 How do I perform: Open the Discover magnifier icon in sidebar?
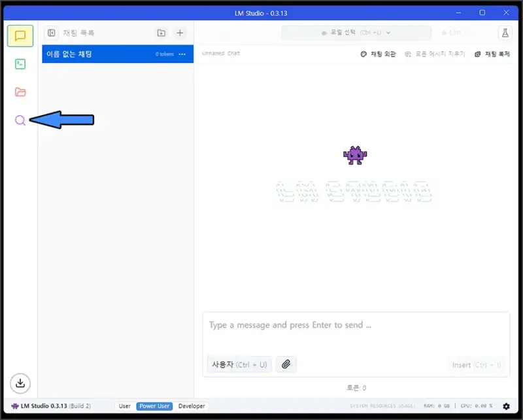[x=20, y=120]
